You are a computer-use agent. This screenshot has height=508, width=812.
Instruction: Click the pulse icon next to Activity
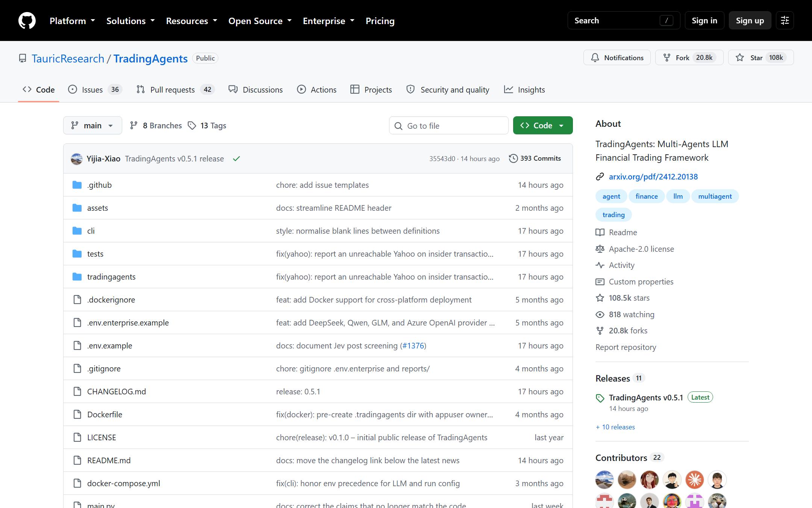(600, 265)
